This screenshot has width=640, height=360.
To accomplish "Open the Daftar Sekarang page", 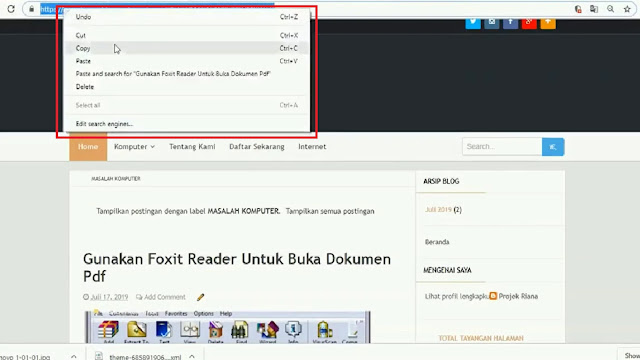I will pyautogui.click(x=257, y=147).
